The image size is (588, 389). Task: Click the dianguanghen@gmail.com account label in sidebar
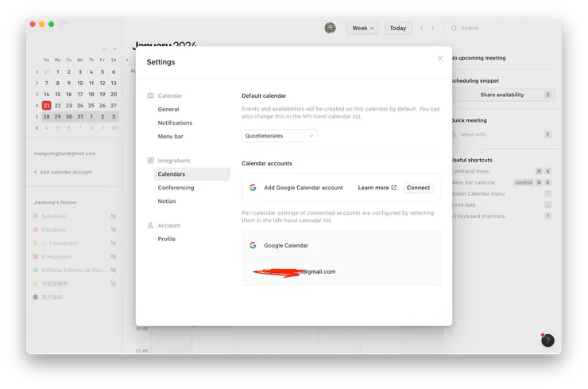pyautogui.click(x=64, y=154)
